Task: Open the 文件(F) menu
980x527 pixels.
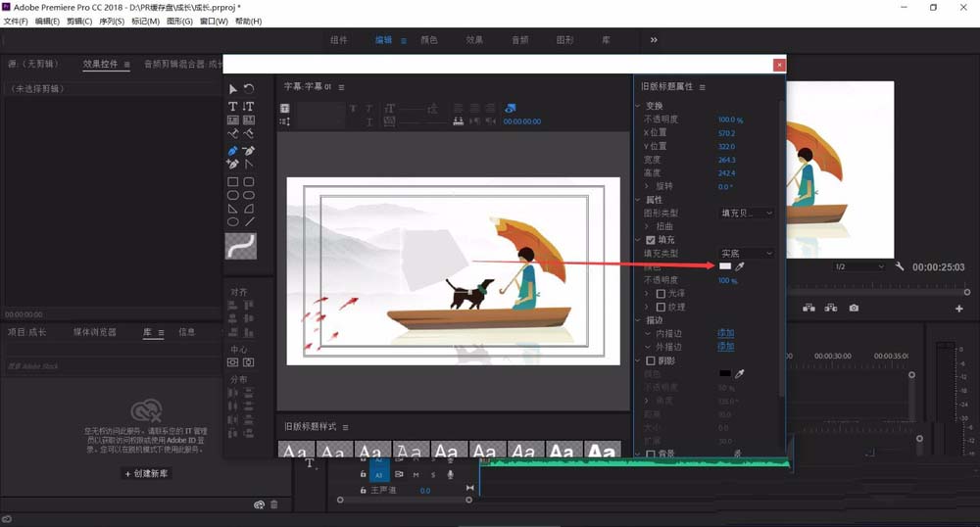Action: (16, 22)
